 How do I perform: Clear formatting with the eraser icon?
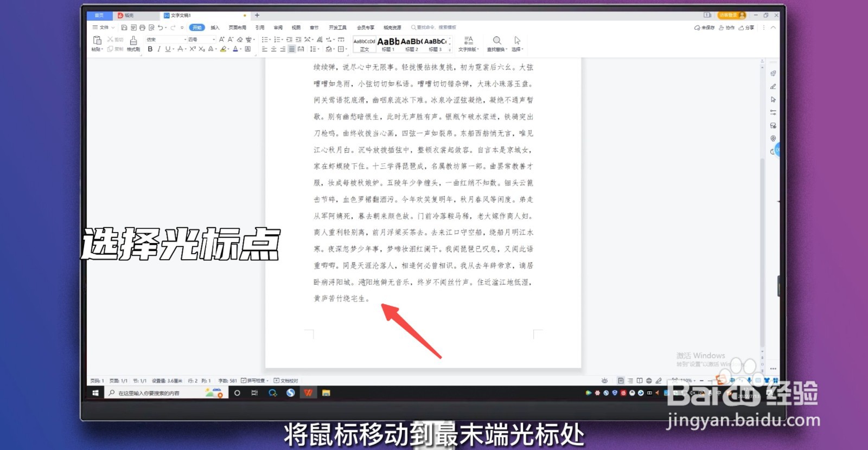click(x=240, y=40)
